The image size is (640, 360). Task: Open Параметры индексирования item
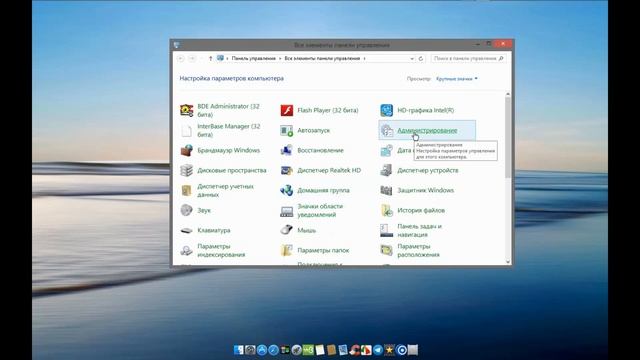click(213, 250)
